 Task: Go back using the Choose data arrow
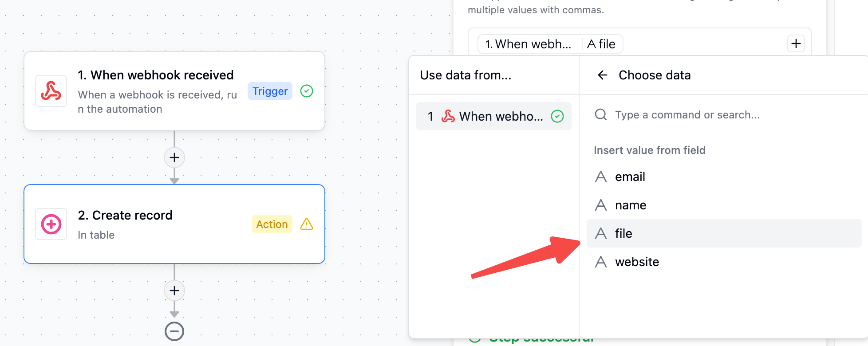point(602,75)
